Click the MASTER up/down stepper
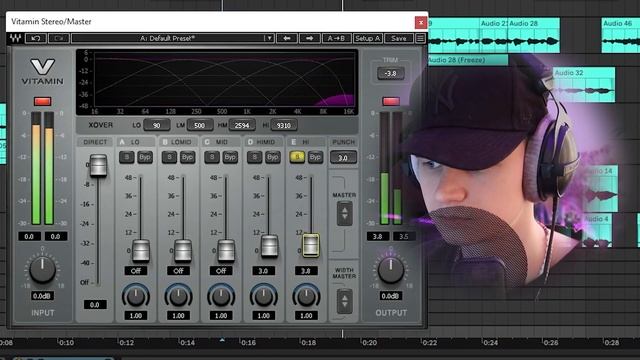 tap(345, 214)
